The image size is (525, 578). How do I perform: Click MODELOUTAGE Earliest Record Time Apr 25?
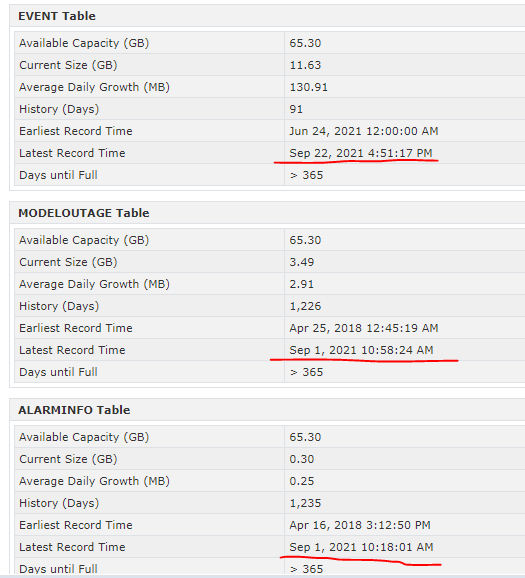click(x=364, y=328)
